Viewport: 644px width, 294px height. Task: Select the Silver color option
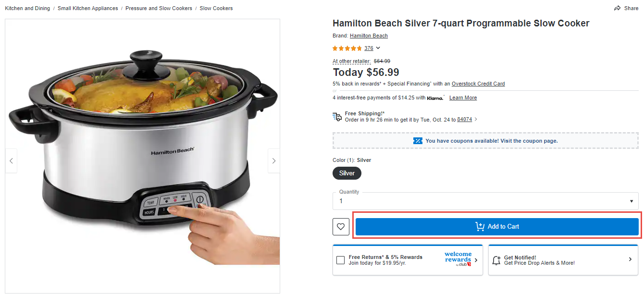pos(347,173)
